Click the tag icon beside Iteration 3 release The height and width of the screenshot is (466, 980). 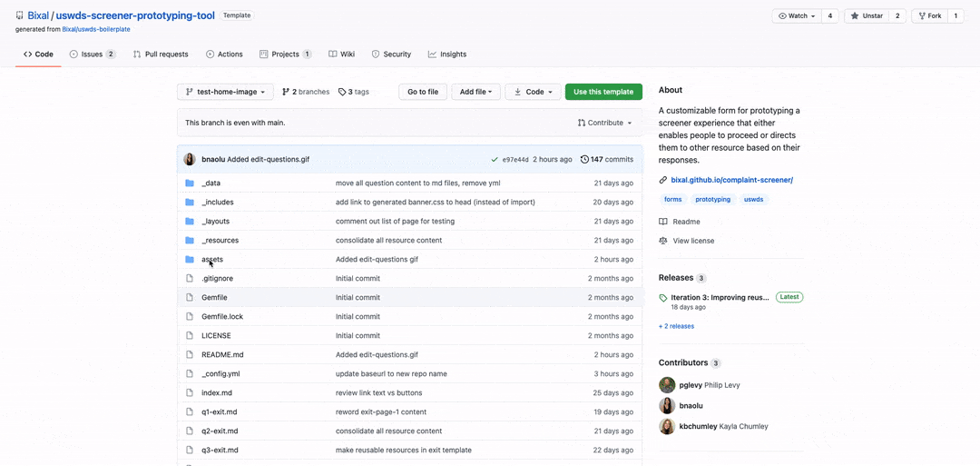(663, 298)
